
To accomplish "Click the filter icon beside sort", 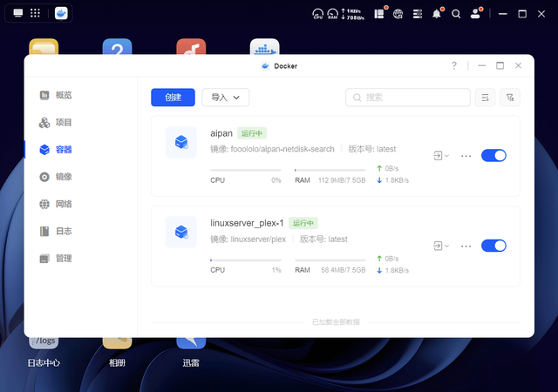I will point(510,98).
